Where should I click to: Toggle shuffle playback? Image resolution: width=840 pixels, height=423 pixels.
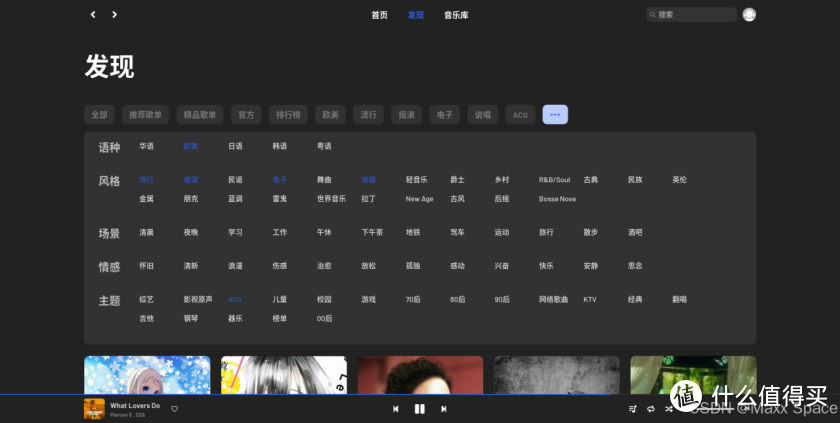click(x=669, y=409)
